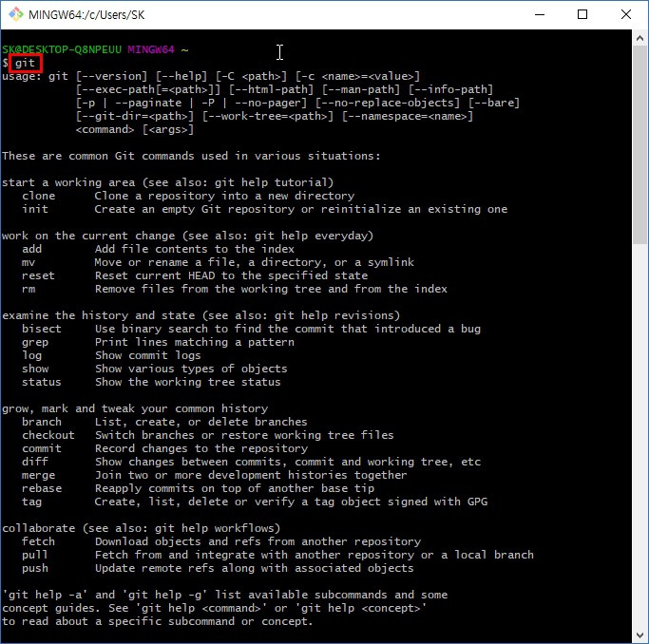649x644 pixels.
Task: Click 'work on the current change' heading
Action: pyautogui.click(x=187, y=236)
